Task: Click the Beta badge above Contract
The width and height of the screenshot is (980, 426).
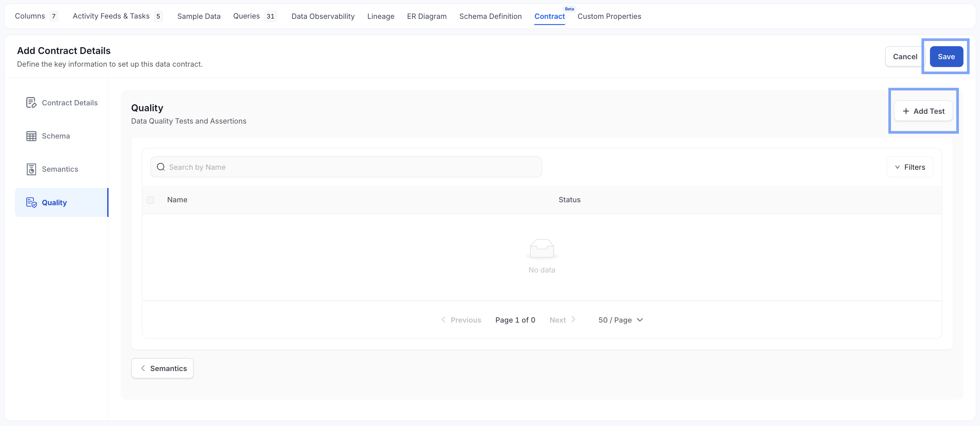Action: click(569, 9)
